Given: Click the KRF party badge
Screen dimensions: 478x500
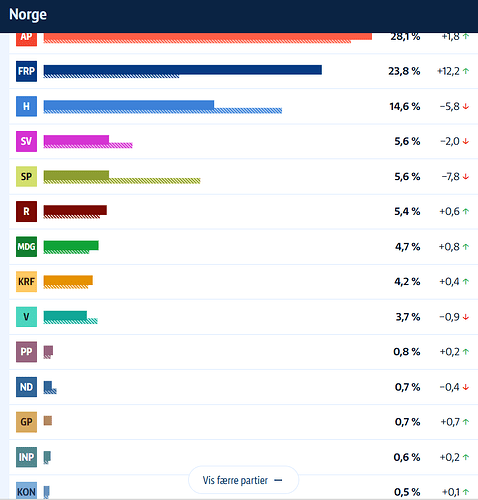Looking at the screenshot, I should (x=26, y=282).
